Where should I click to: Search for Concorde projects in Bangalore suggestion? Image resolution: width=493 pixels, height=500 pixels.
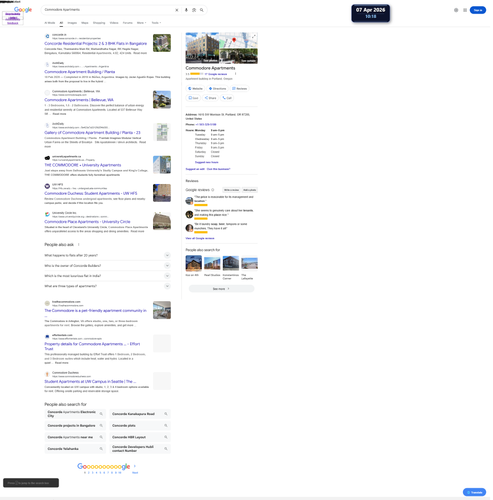[x=75, y=426]
